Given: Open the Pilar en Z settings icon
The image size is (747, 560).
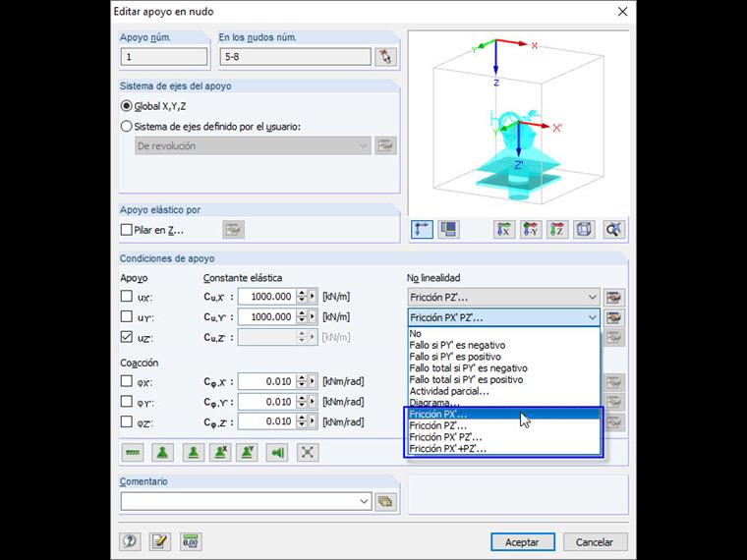Looking at the screenshot, I should coord(234,230).
